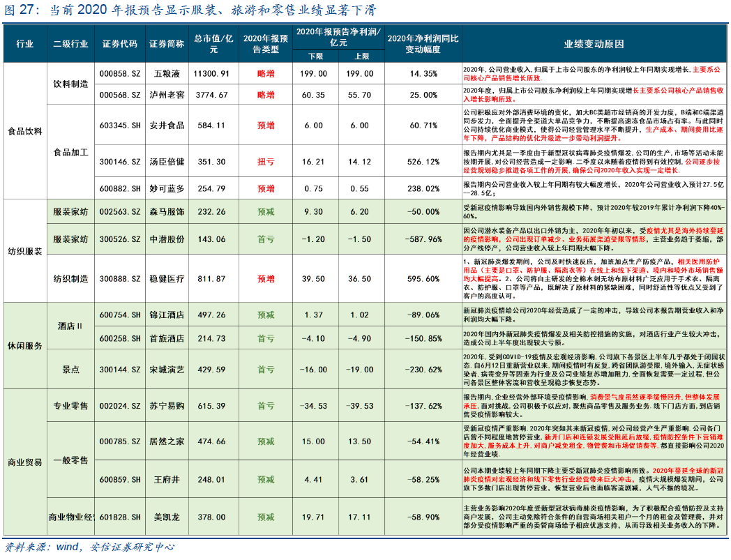Click the 稳健医疗 name cell
731x560 pixels.
pos(167,279)
